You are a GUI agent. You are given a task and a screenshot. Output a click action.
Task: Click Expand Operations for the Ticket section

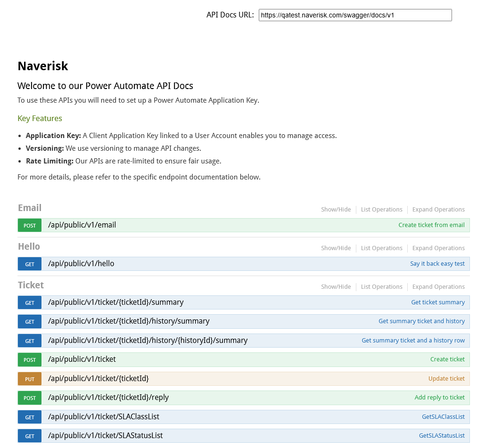[x=438, y=287]
